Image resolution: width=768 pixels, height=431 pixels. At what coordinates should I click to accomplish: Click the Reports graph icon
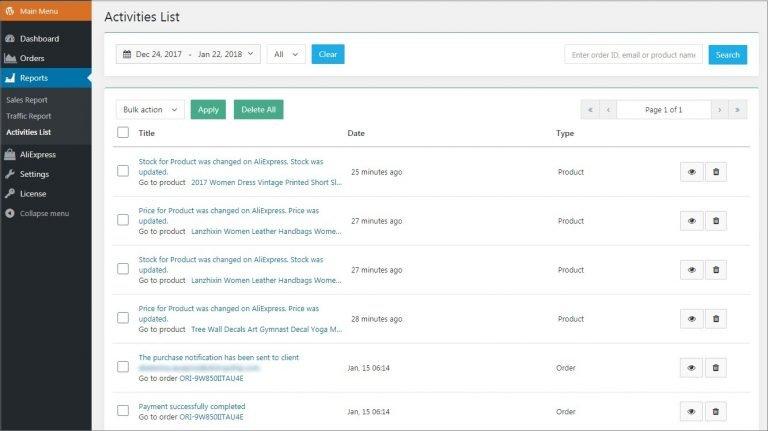pyautogui.click(x=10, y=78)
